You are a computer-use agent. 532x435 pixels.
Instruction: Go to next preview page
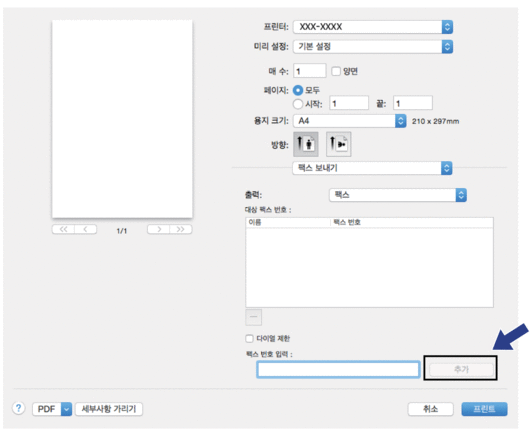[x=158, y=229]
